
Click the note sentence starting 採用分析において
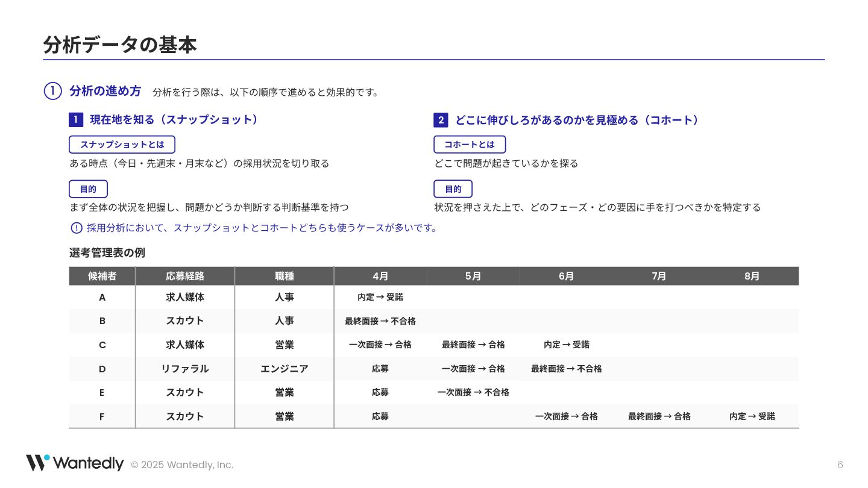(262, 228)
